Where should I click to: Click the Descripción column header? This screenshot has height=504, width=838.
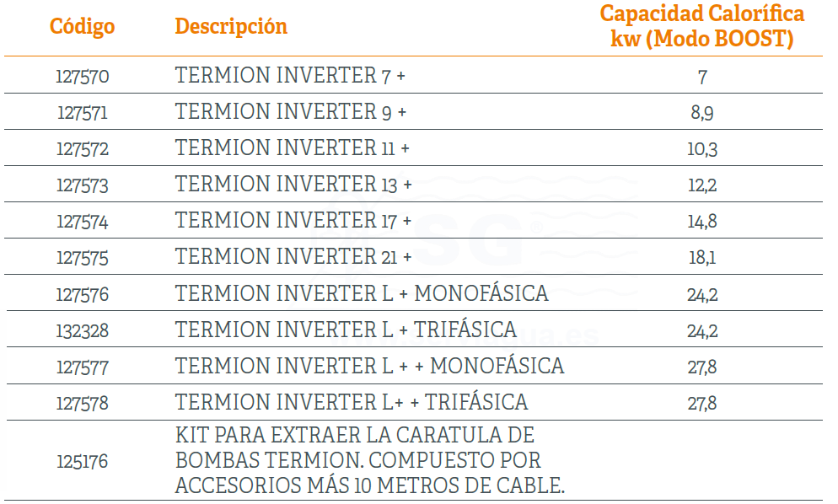pyautogui.click(x=231, y=27)
